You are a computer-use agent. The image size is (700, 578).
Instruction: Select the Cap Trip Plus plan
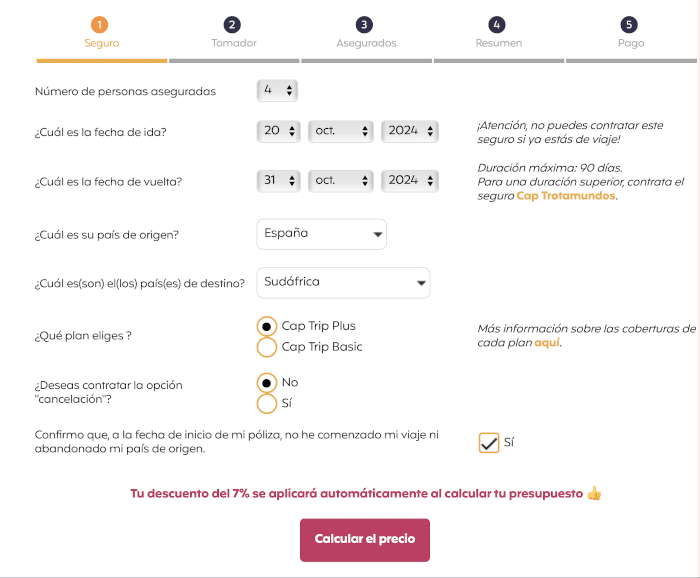[267, 326]
